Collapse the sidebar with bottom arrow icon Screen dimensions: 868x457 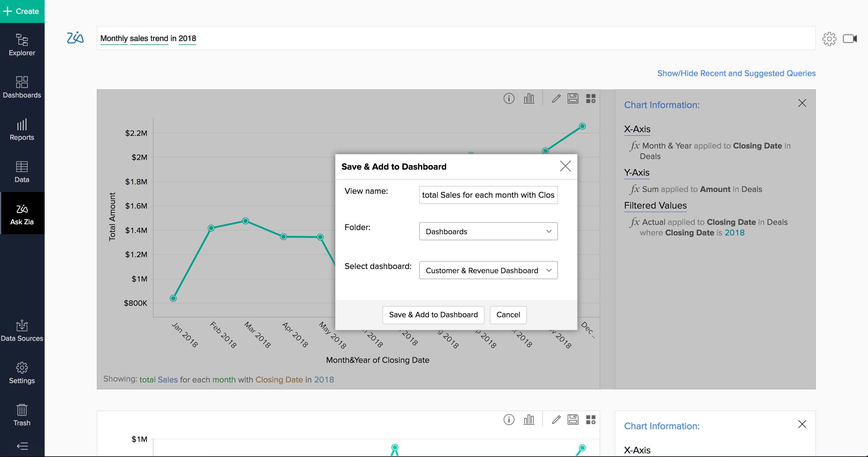[22, 446]
